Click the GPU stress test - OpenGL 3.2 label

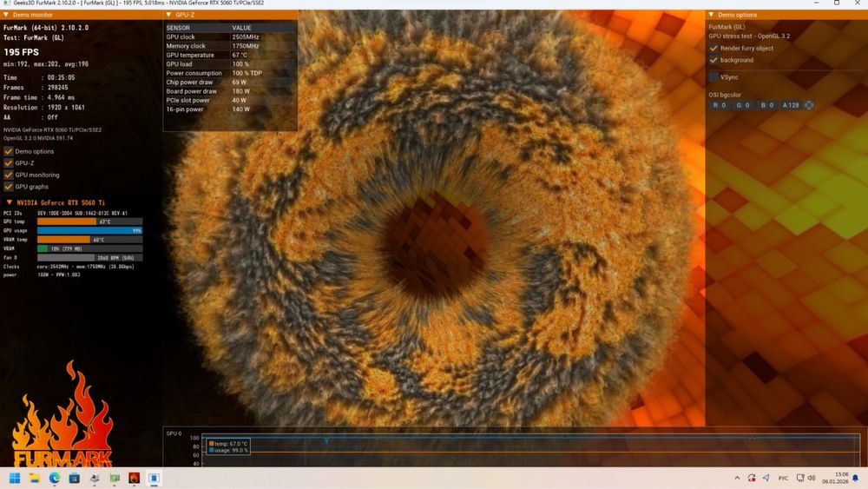coord(749,36)
